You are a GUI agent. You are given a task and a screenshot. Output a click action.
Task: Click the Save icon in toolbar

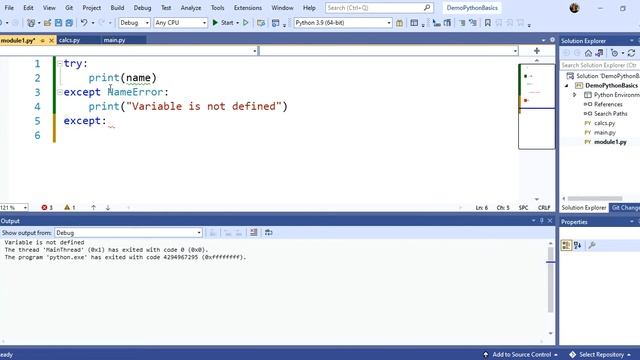pos(58,23)
